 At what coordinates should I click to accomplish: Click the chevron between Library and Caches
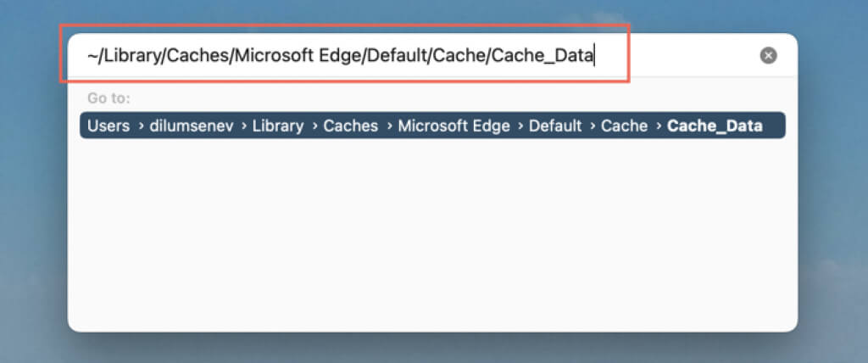[314, 126]
